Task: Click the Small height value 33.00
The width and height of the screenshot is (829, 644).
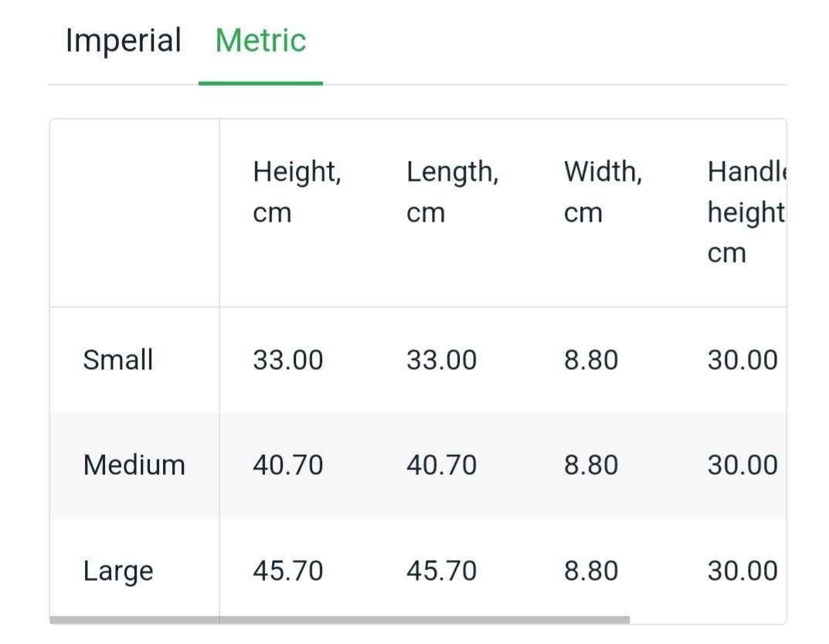Action: (288, 360)
